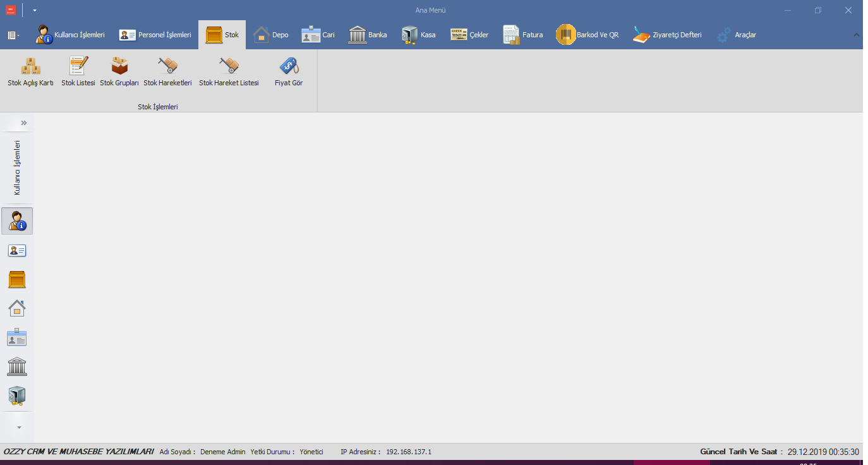The width and height of the screenshot is (868, 465).
Task: Open the Fatura ribbon tab
Action: 523,35
